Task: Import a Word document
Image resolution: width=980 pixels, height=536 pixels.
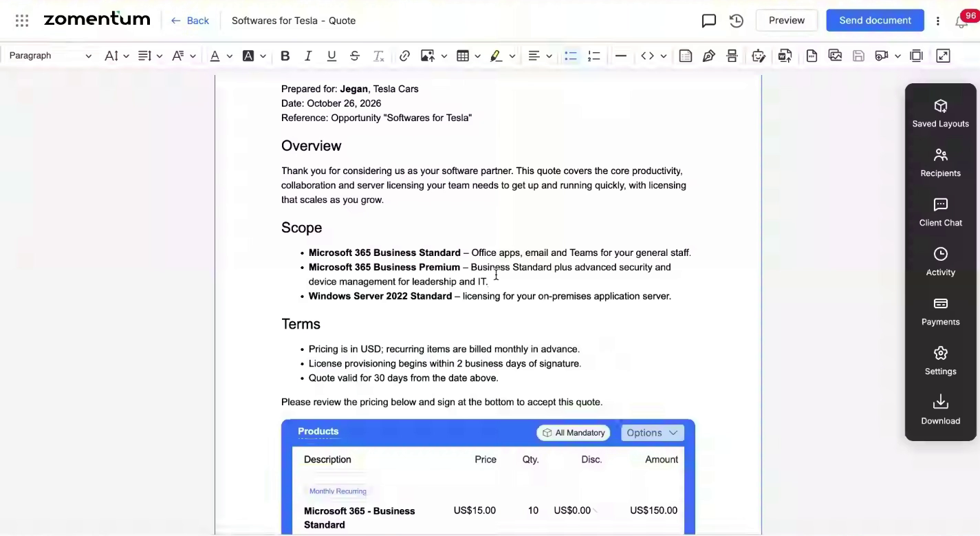Action: (785, 56)
